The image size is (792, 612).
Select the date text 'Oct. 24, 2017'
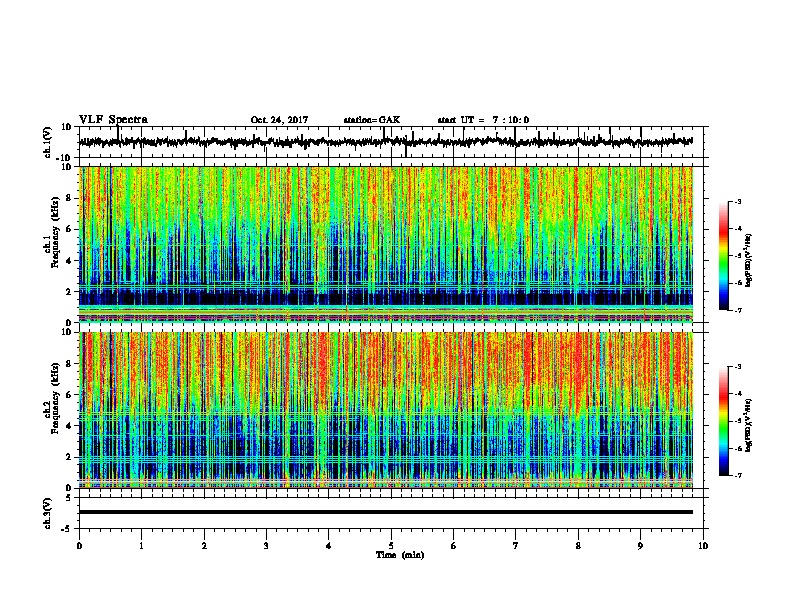[x=279, y=120]
